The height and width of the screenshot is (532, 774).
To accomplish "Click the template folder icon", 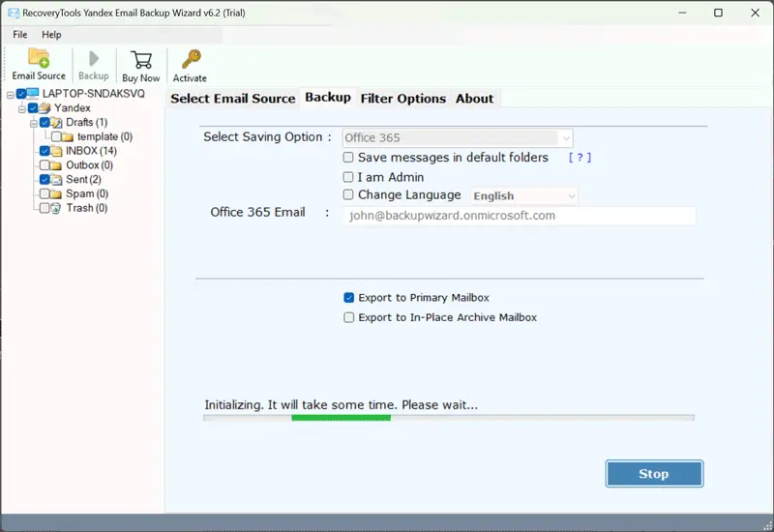I will pyautogui.click(x=68, y=136).
